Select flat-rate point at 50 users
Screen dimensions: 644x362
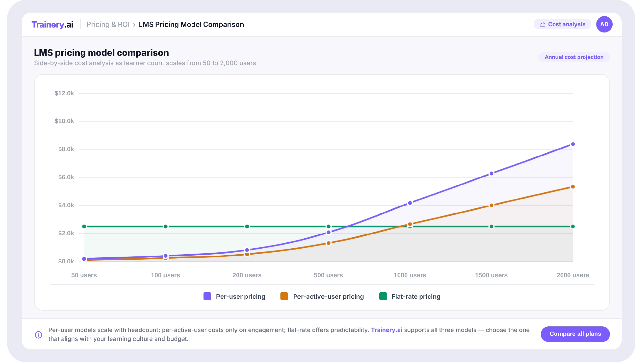(x=84, y=227)
